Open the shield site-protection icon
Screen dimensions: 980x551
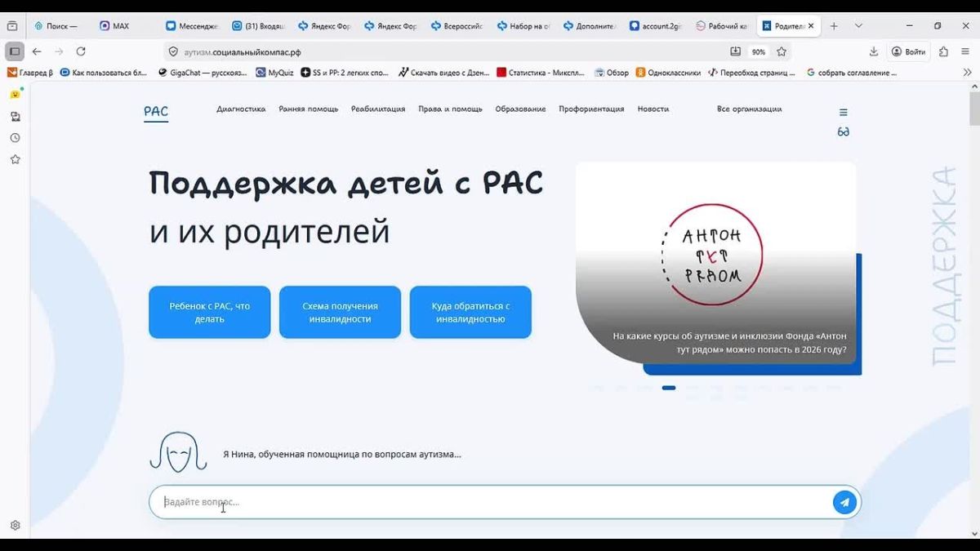173,51
